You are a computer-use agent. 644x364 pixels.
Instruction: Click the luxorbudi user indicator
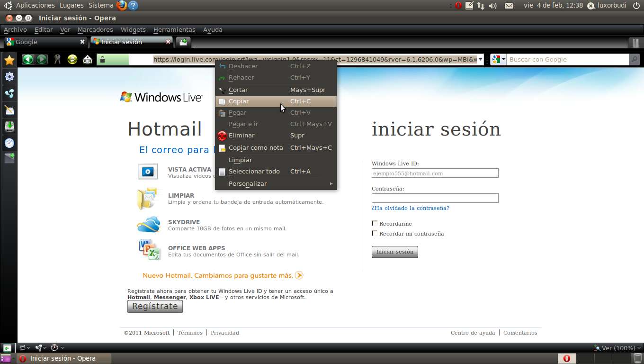(x=607, y=6)
